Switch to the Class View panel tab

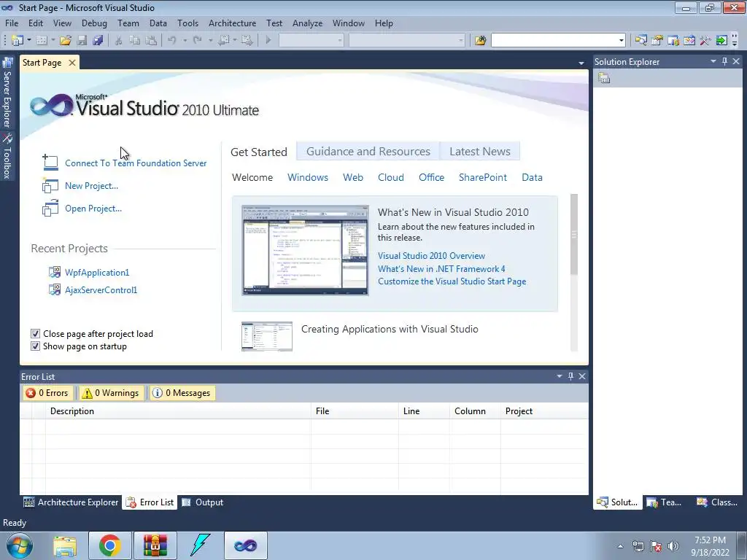(x=717, y=502)
